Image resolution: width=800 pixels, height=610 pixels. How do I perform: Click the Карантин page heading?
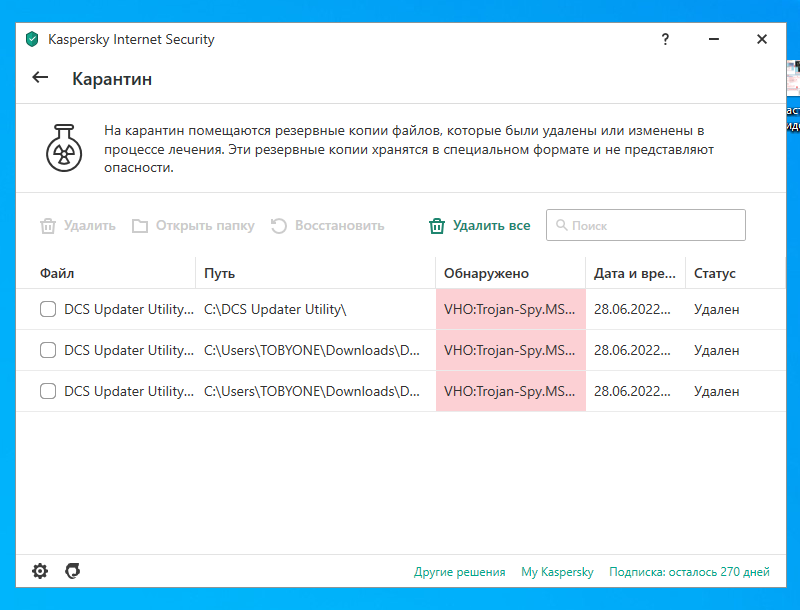click(112, 79)
